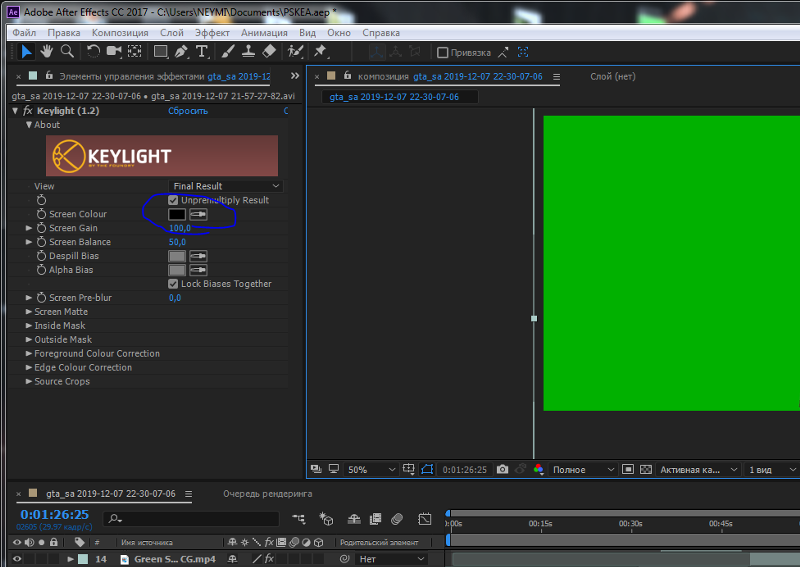The width and height of the screenshot is (800, 567).
Task: Toggle fx switch on Green S... CG.mp4 layer
Action: pyautogui.click(x=269, y=559)
